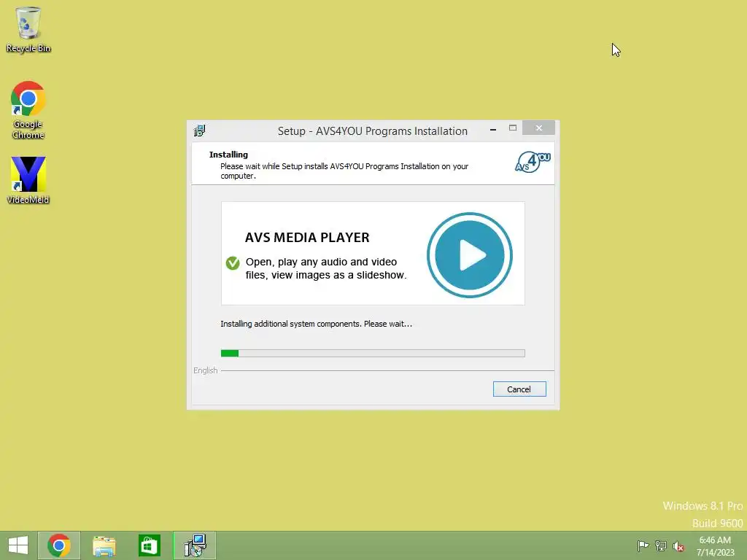Open the Recycle Bin desktop icon
The width and height of the screenshot is (747, 560).
point(28,30)
